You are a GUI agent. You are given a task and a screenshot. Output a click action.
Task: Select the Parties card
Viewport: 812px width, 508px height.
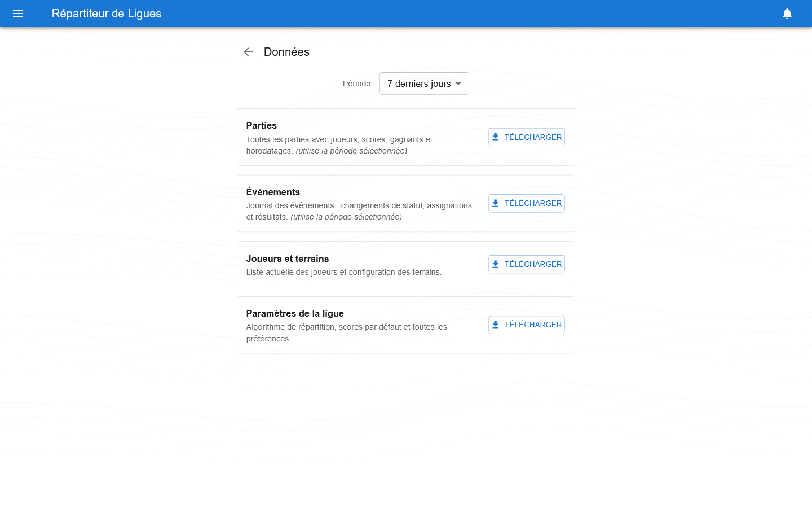(x=406, y=137)
